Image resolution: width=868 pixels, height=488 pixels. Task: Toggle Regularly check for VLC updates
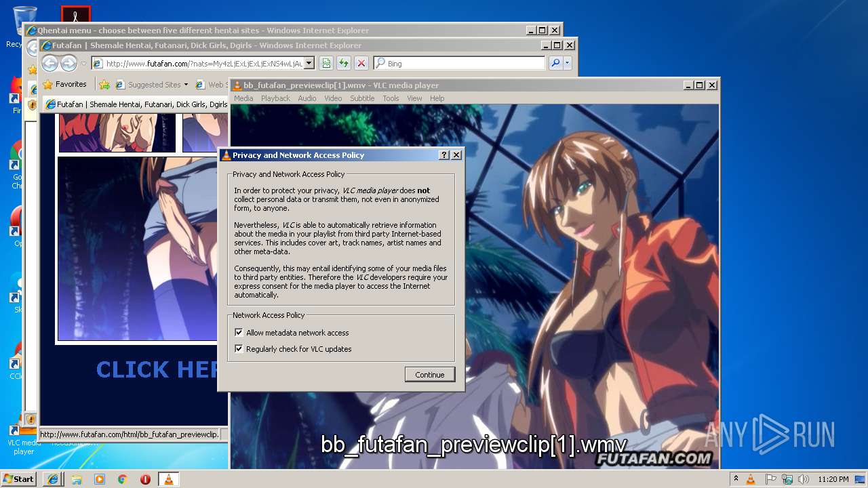click(239, 349)
